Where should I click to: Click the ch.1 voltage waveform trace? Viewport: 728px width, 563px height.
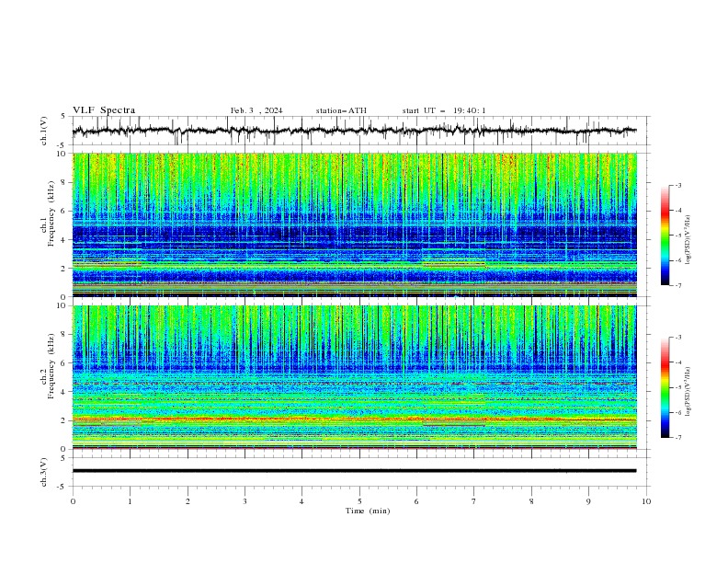pos(354,131)
